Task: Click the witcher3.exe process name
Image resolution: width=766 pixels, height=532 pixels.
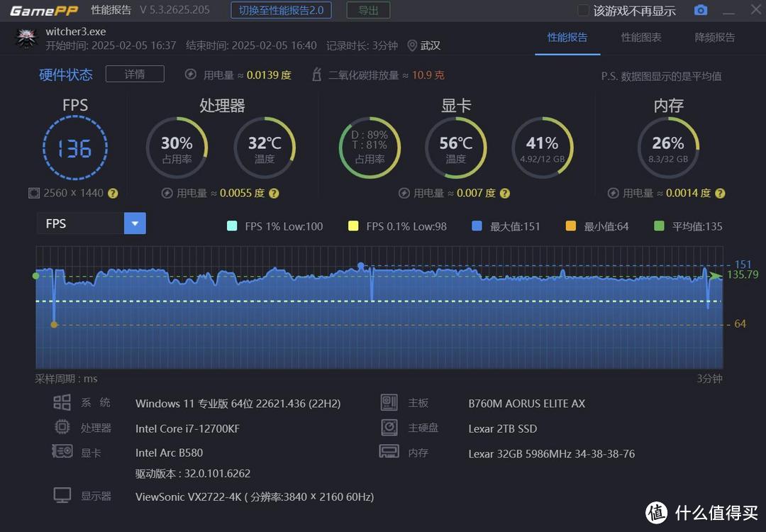Action: click(76, 32)
